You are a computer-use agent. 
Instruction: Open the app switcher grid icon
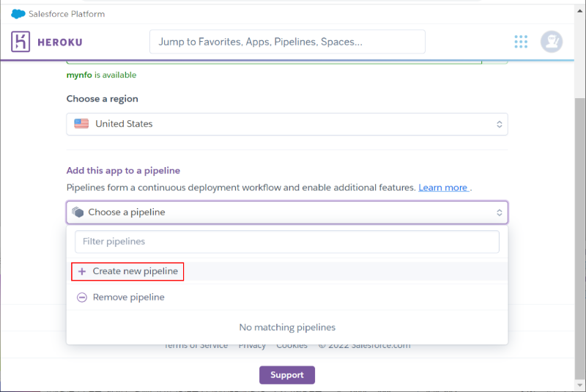click(521, 42)
